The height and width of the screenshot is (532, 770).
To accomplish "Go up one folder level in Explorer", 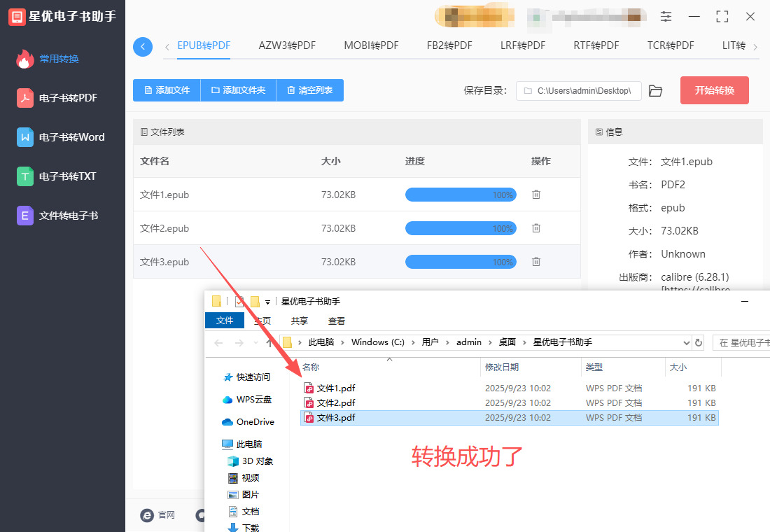I will click(x=269, y=342).
